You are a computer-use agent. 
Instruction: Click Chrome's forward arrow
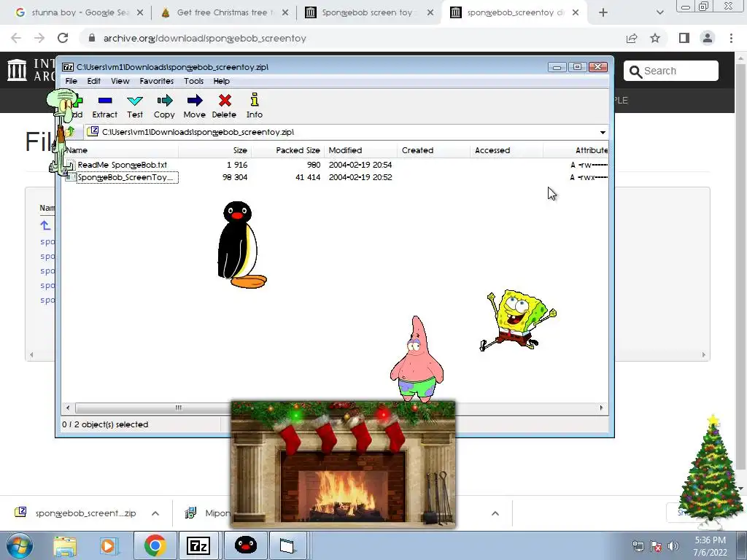[x=39, y=38]
